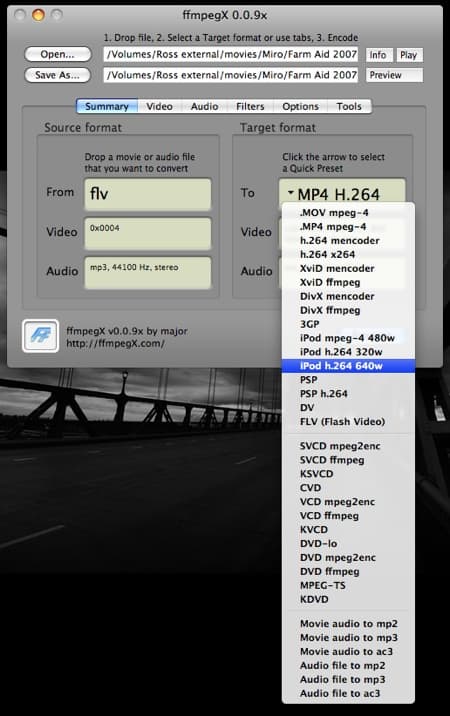Choose Movie audio to mp2
Viewport: 450px width, 716px height.
(348, 624)
